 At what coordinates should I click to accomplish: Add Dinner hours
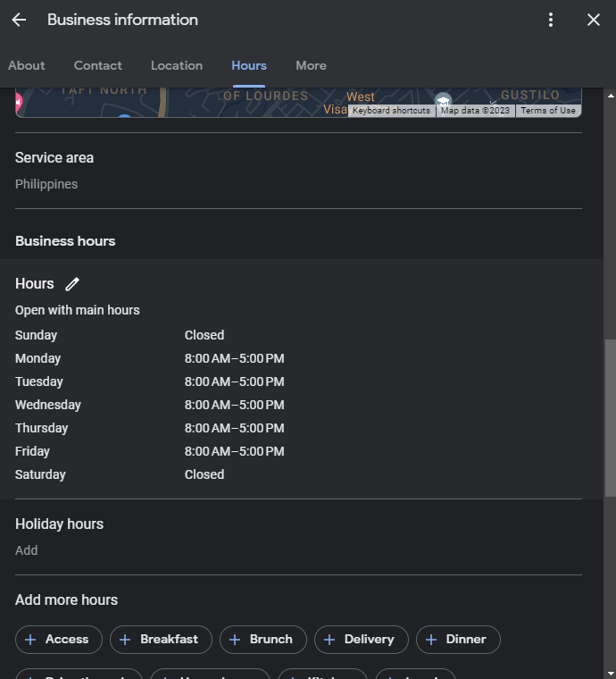point(458,640)
